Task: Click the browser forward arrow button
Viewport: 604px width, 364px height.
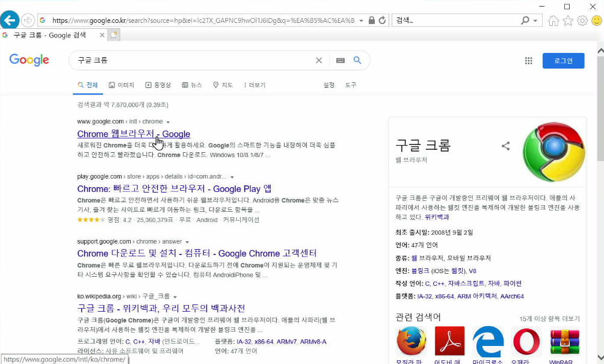Action: click(28, 20)
